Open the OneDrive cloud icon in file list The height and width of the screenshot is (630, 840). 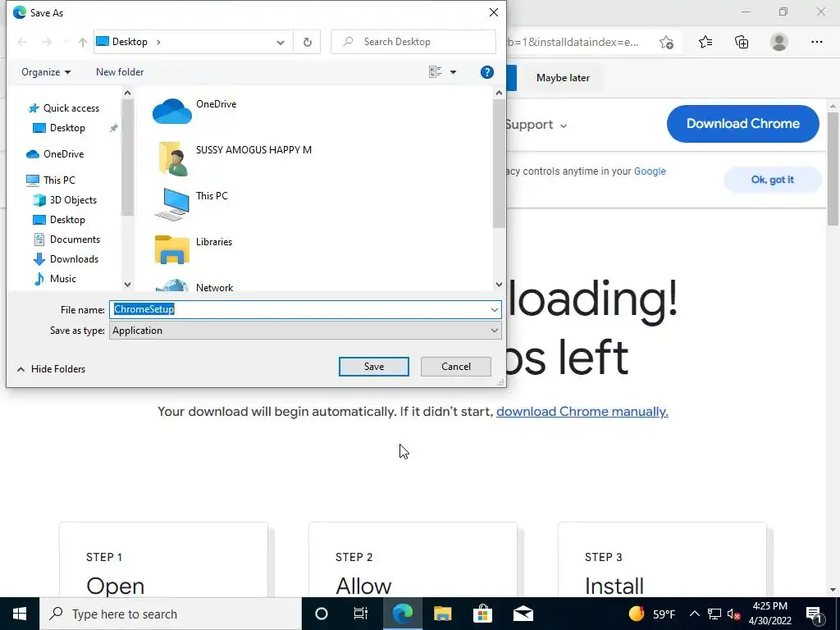(172, 112)
